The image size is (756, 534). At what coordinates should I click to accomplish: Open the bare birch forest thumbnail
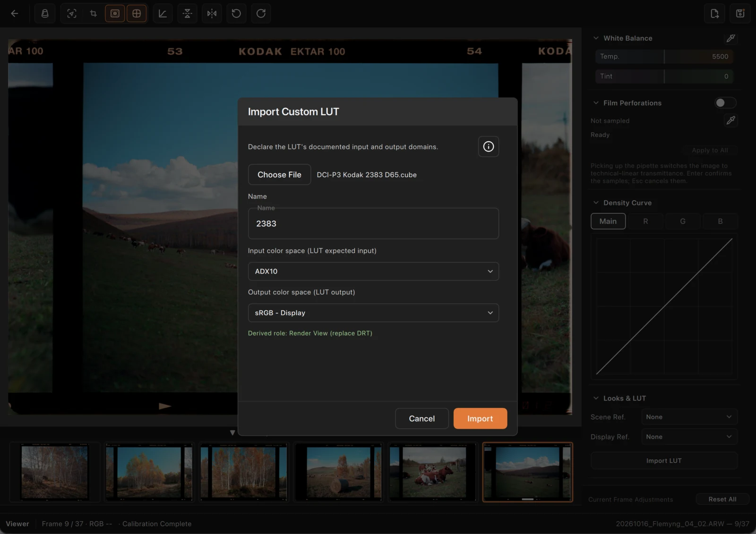point(55,472)
